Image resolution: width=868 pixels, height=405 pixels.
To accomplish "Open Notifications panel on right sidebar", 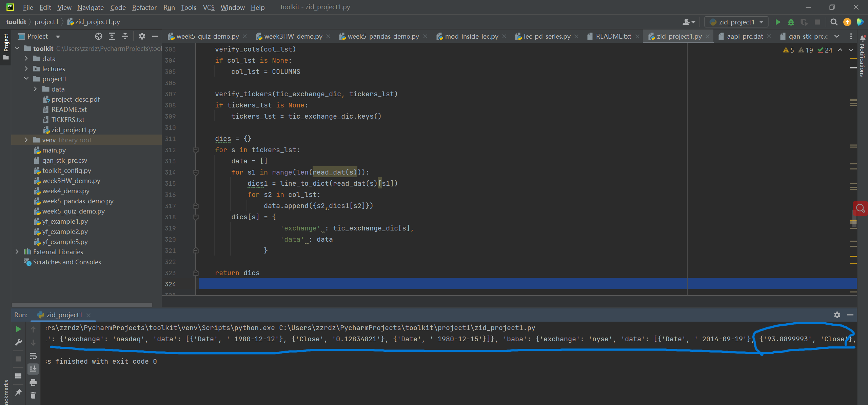I will [x=862, y=56].
